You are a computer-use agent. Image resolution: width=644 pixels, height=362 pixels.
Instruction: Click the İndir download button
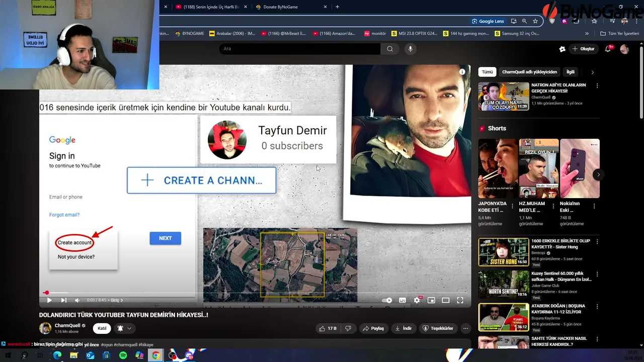point(403,328)
